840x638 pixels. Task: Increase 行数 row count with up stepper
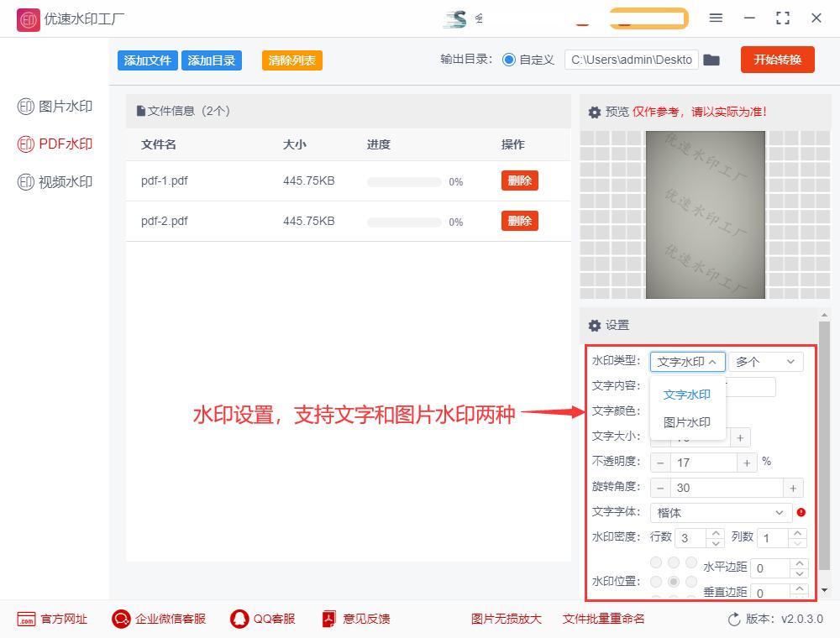tap(717, 533)
